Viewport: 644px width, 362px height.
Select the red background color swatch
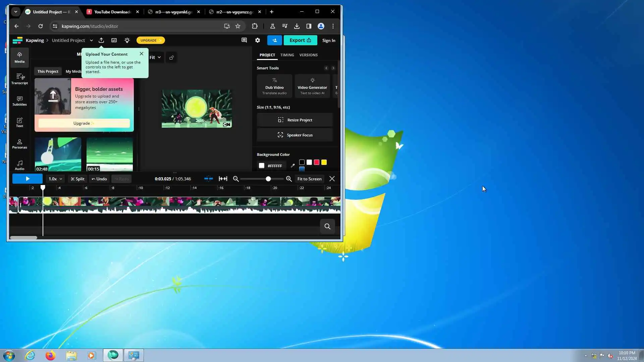(x=316, y=163)
